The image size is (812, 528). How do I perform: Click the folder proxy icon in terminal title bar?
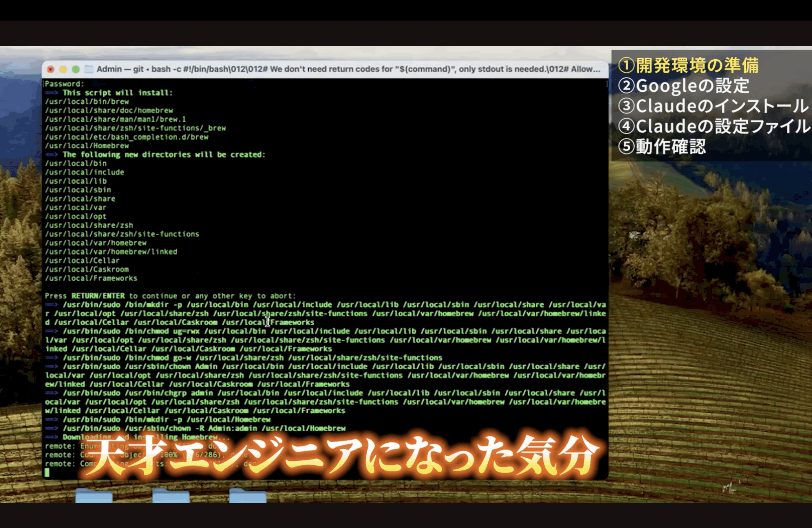89,69
